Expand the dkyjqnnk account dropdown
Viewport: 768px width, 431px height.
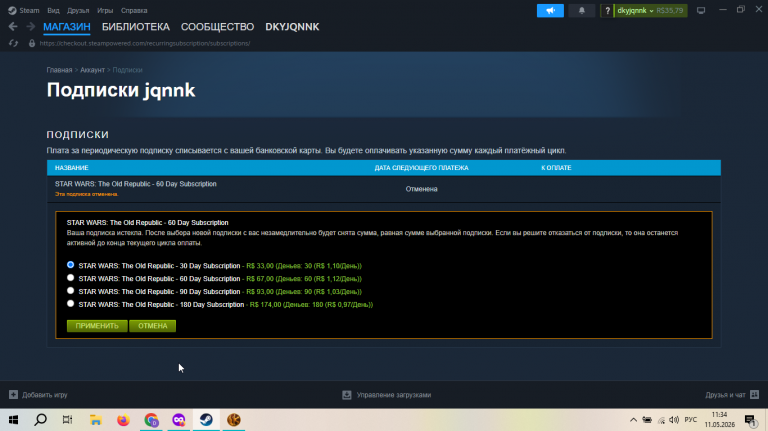pyautogui.click(x=635, y=10)
